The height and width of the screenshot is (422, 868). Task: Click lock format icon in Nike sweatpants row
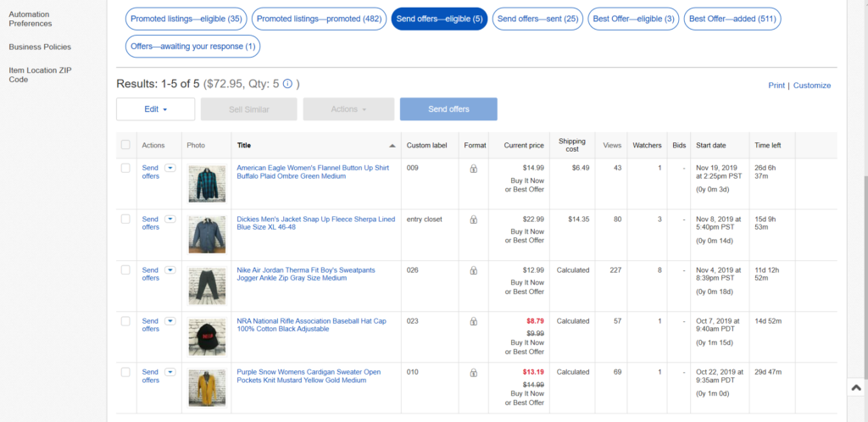[x=473, y=270]
